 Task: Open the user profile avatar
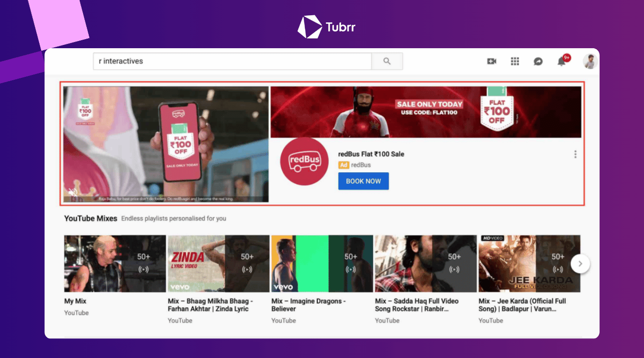[x=590, y=61]
